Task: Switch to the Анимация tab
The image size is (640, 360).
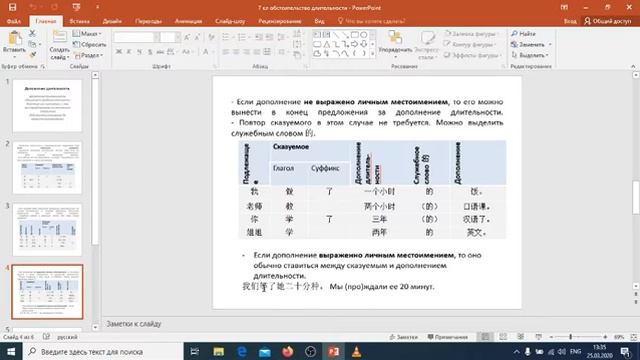Action: click(x=188, y=21)
